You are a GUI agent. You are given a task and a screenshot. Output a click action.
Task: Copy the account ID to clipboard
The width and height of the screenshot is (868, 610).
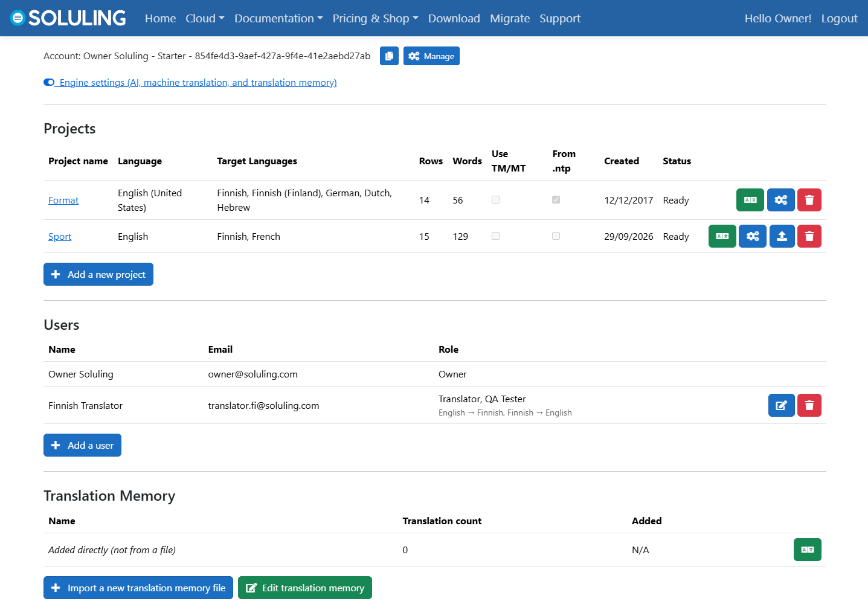[389, 56]
